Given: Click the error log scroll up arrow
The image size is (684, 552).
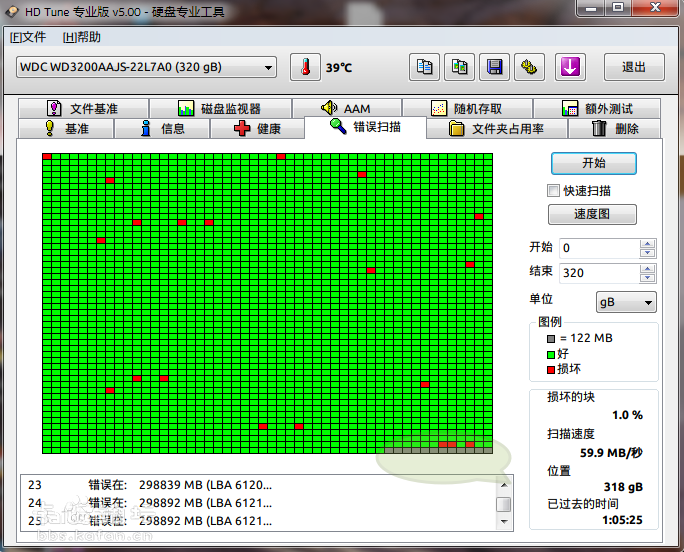Looking at the screenshot, I should point(504,485).
